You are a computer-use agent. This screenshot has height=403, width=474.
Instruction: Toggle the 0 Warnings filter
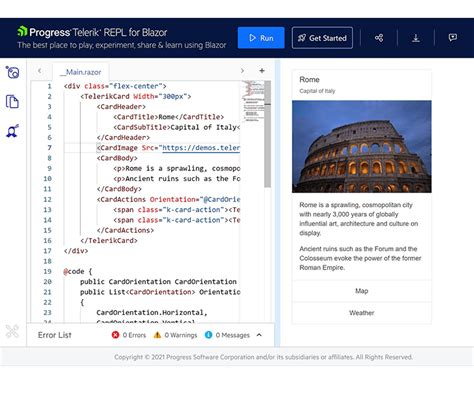pyautogui.click(x=175, y=335)
